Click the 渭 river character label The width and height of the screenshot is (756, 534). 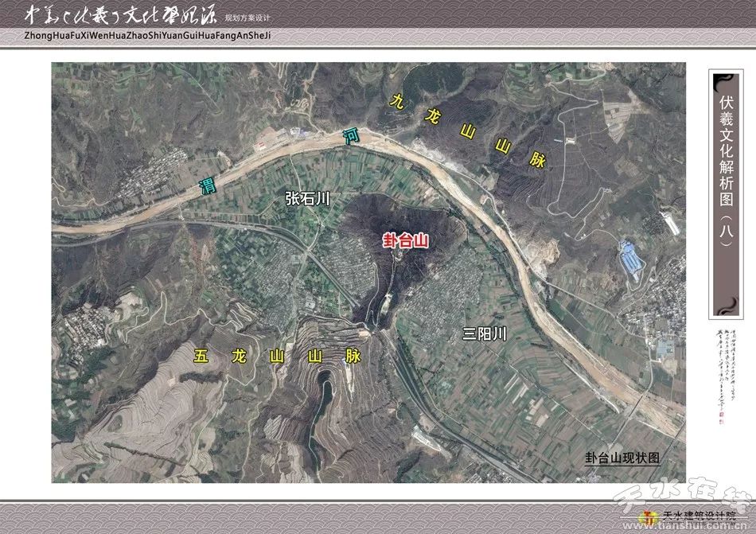click(208, 186)
